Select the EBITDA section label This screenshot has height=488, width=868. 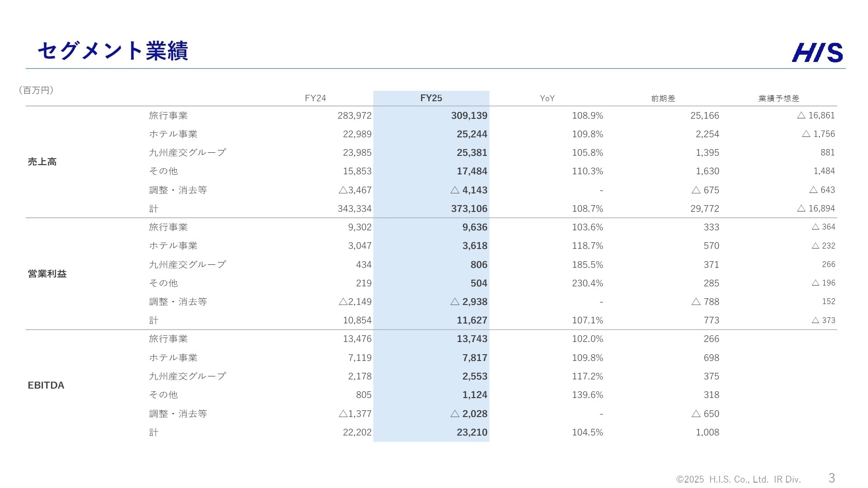46,385
